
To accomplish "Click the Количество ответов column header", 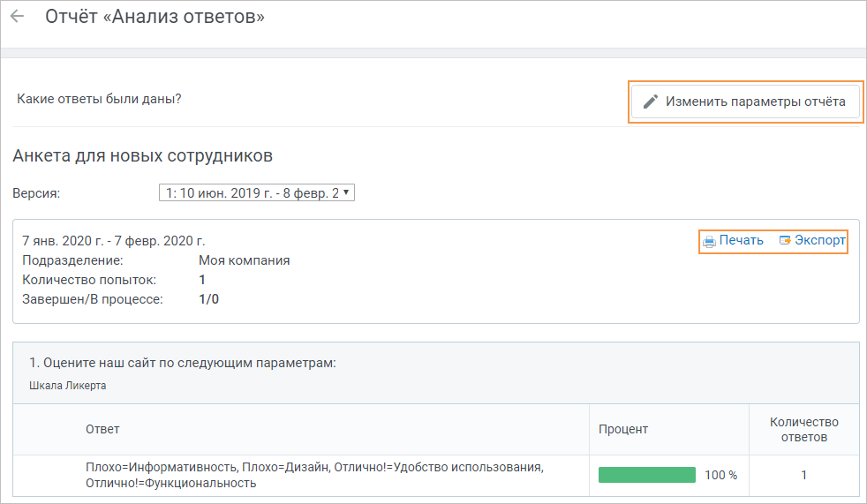I will tap(804, 429).
